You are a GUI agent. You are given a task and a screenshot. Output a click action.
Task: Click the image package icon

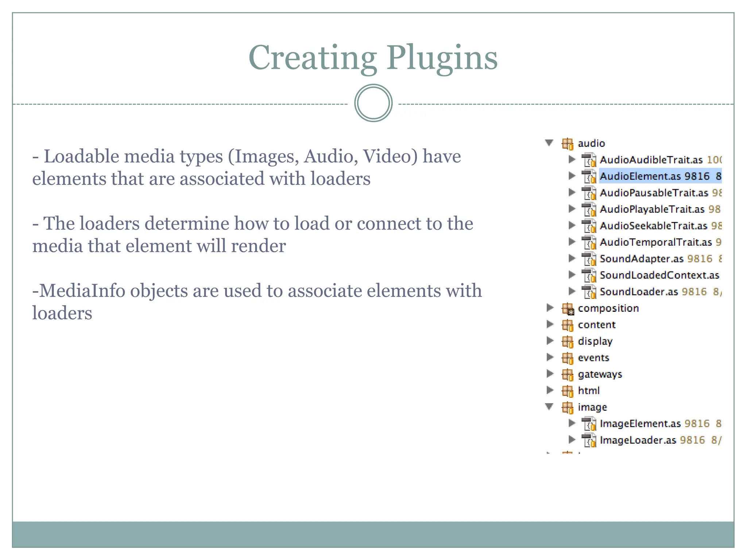(568, 408)
